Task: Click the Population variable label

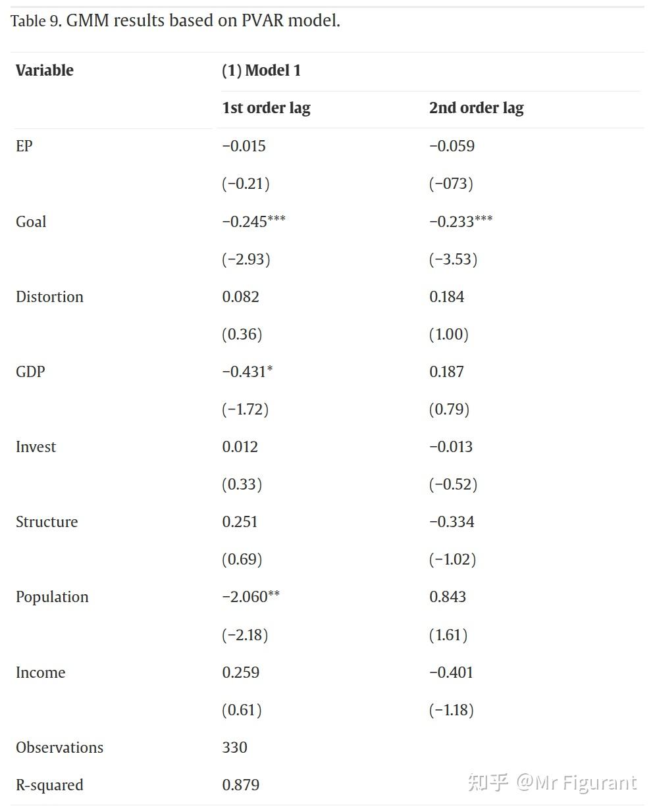Action: (52, 597)
